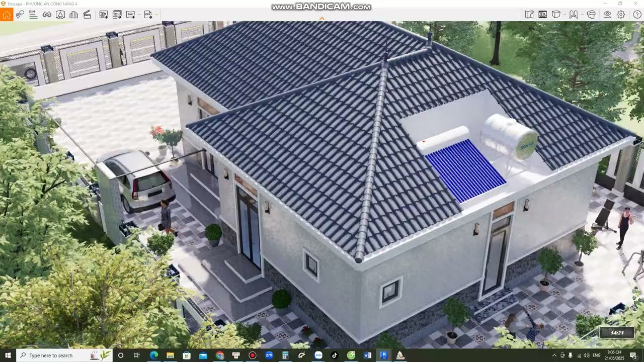This screenshot has width=644, height=362.
Task: Open the Site Context icon
Action: [543, 15]
